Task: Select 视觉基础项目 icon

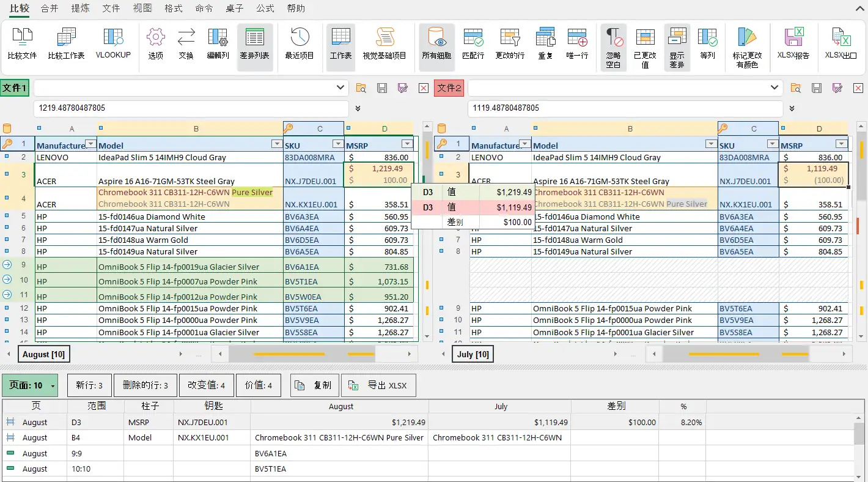Action: 384,43
